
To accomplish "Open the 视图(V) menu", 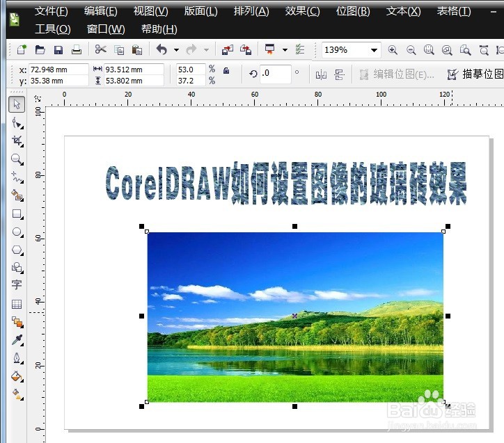I will (x=151, y=12).
